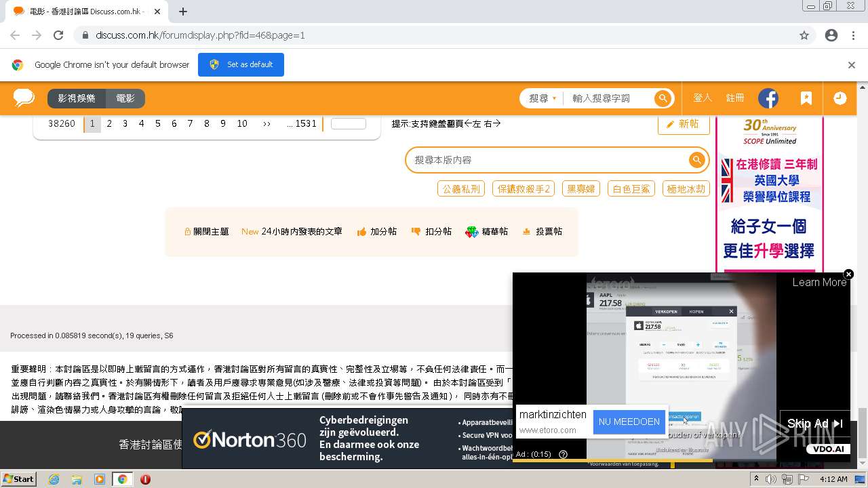
Task: Go to page 5
Action: 158,123
